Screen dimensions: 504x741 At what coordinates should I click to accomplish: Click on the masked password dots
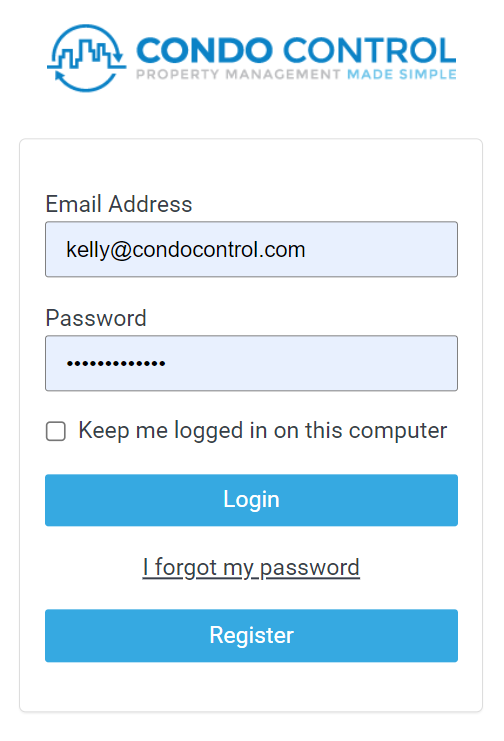click(x=116, y=363)
